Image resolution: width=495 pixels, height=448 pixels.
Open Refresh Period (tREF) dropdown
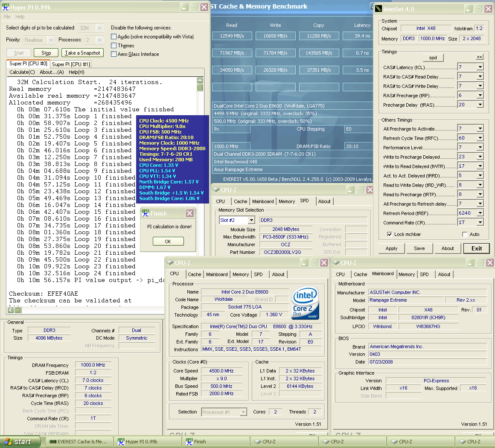480,213
